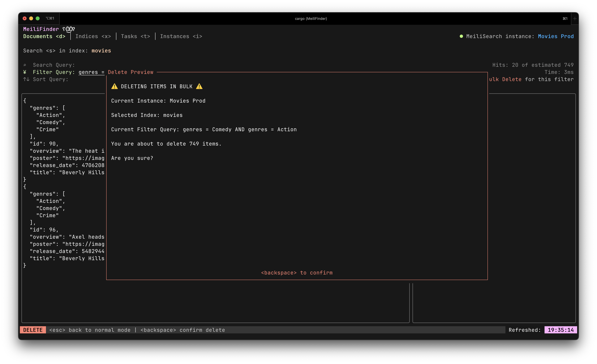597x364 pixels.
Task: Click the MeiliFinder app title text
Action: pos(41,29)
